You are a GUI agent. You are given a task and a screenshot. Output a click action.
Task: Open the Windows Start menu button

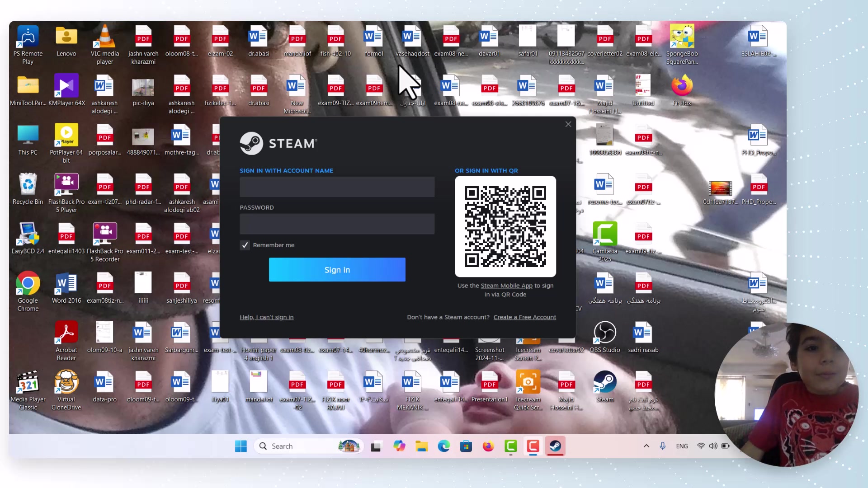[x=241, y=446]
